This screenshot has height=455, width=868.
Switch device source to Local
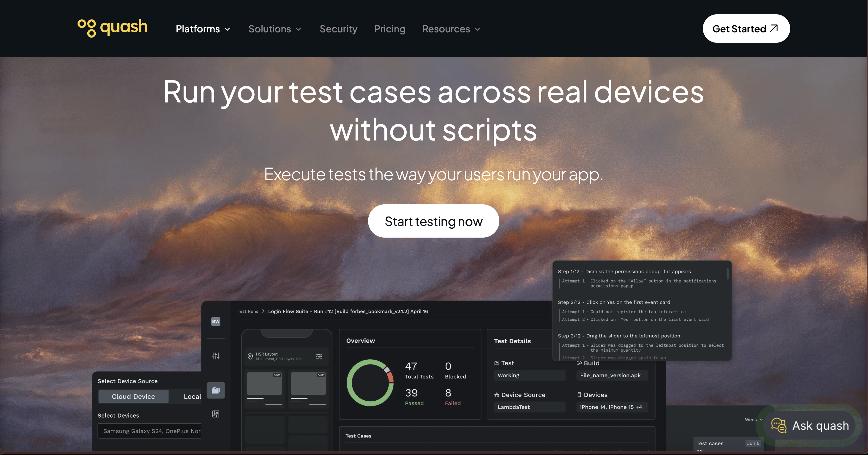192,396
